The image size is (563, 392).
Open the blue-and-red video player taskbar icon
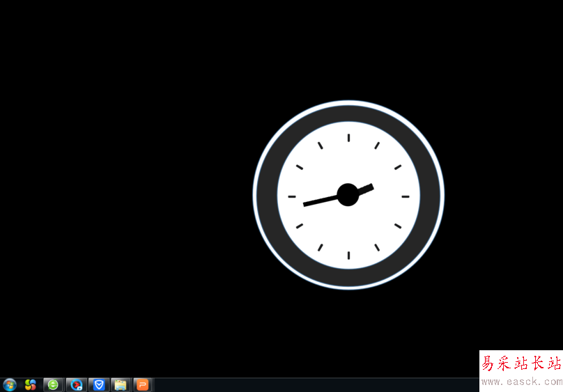coord(76,385)
